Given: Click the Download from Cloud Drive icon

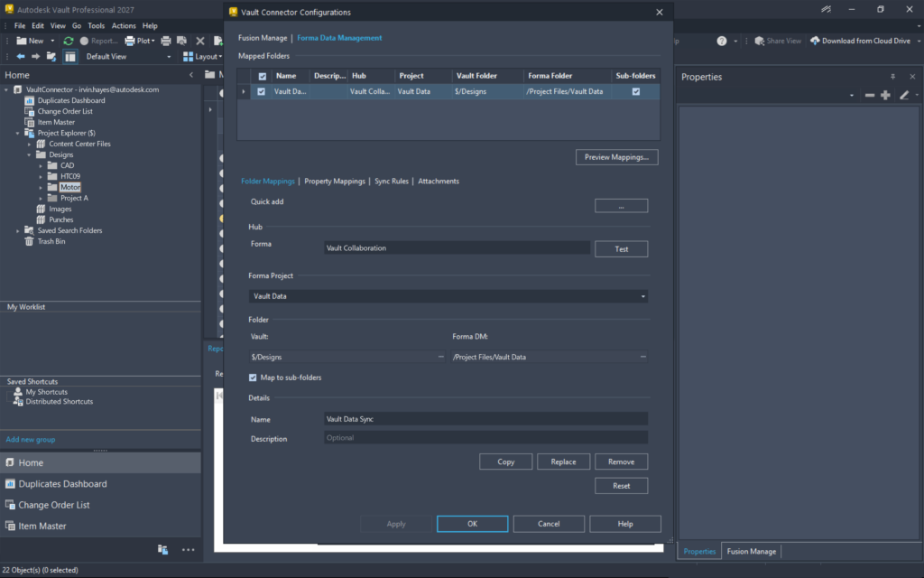Looking at the screenshot, I should pos(815,41).
